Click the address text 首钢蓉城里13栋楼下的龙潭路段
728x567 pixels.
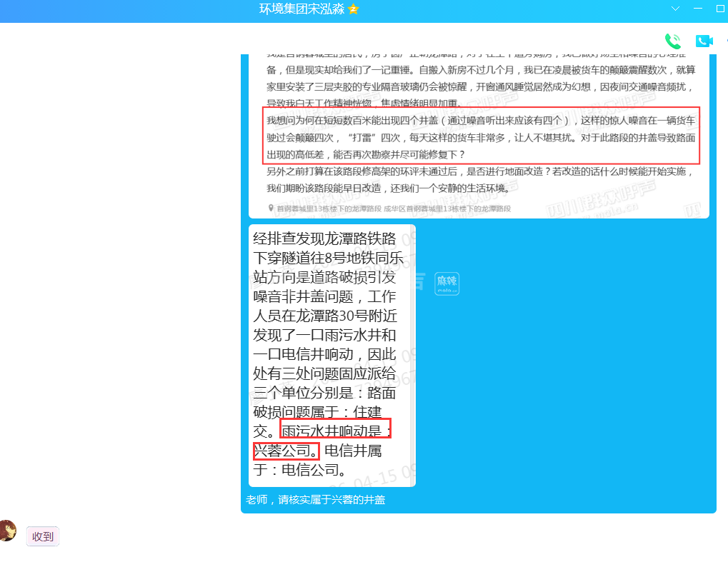(x=329, y=209)
